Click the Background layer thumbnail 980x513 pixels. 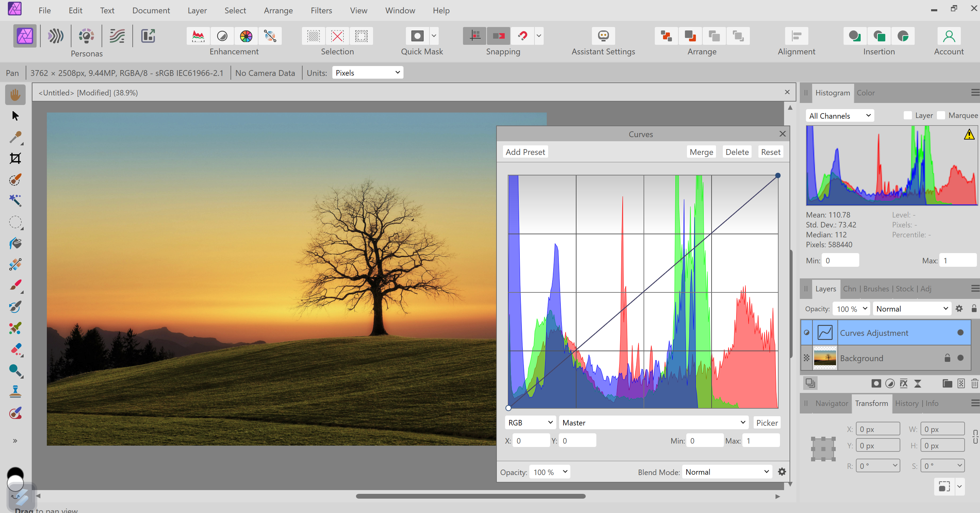[x=824, y=358]
